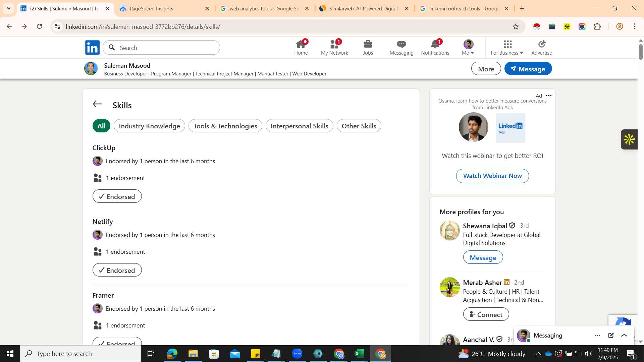This screenshot has height=362, width=644.
Task: Open the ad options three-dot menu
Action: point(549,96)
